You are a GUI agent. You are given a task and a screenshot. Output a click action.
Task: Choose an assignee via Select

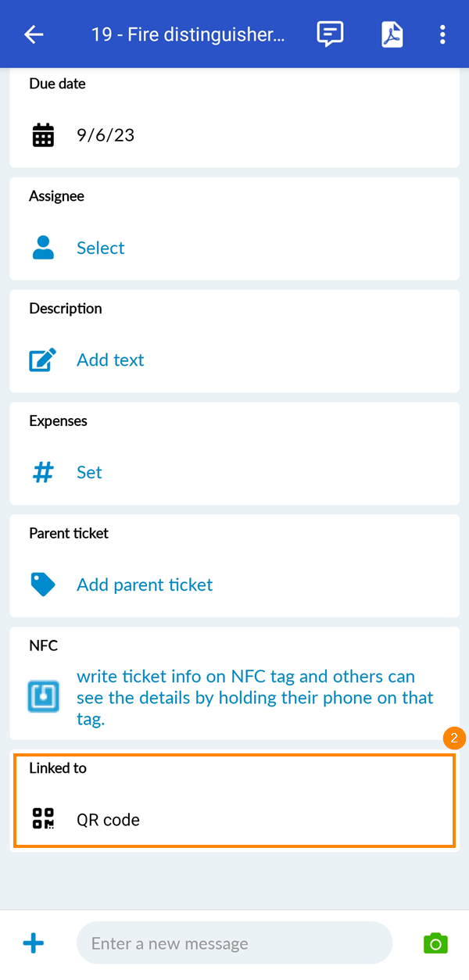[101, 248]
